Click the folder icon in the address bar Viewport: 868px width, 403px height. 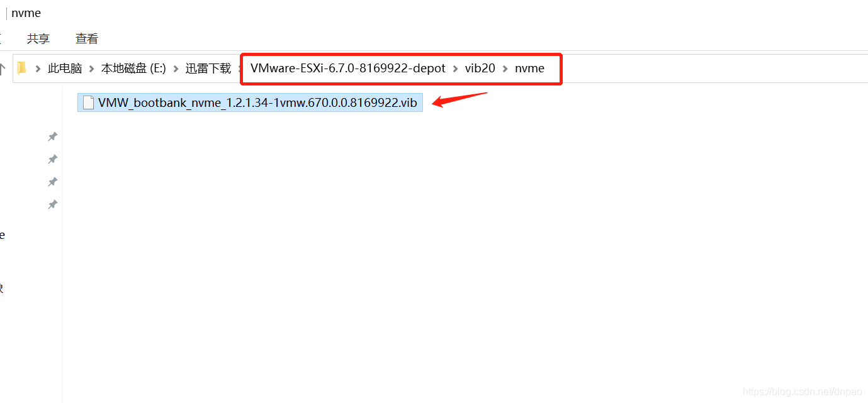(x=22, y=68)
